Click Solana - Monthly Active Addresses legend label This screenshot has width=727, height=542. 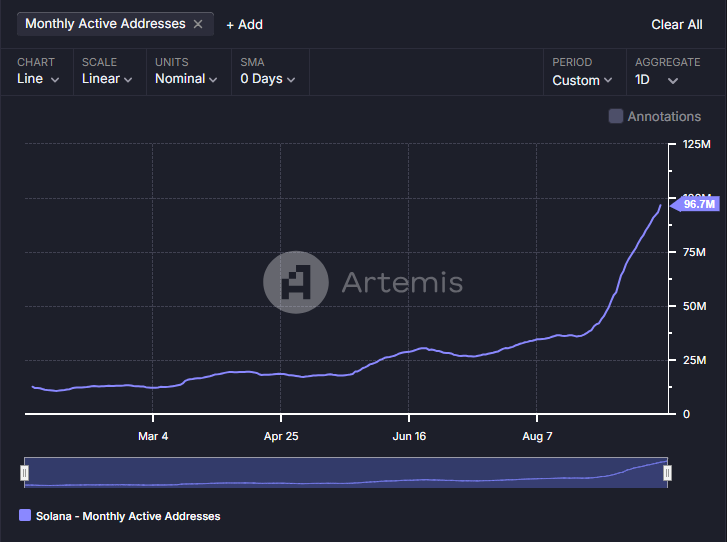pos(128,516)
